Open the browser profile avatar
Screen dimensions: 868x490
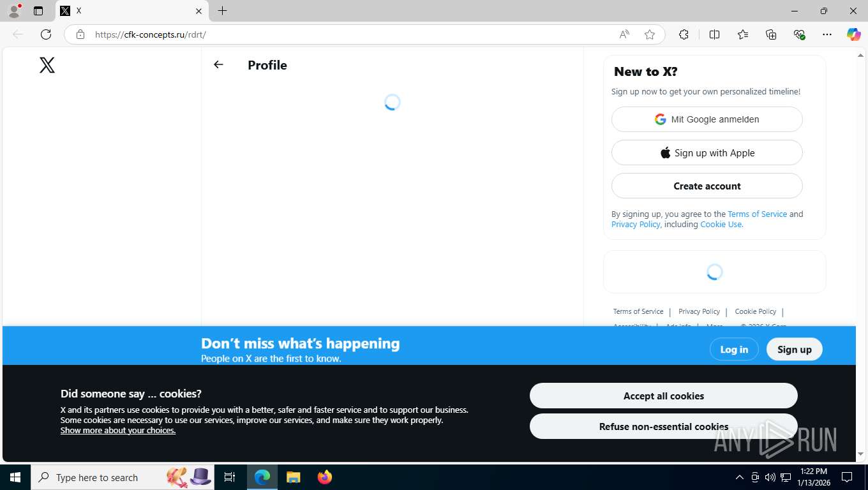[x=14, y=11]
